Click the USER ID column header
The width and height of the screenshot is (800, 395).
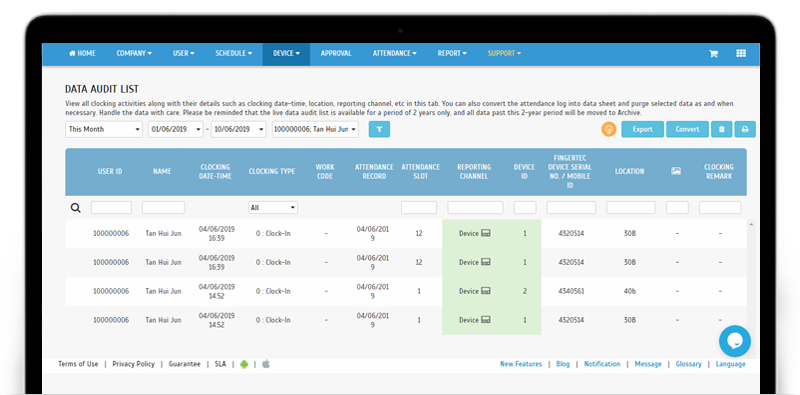[x=110, y=171]
